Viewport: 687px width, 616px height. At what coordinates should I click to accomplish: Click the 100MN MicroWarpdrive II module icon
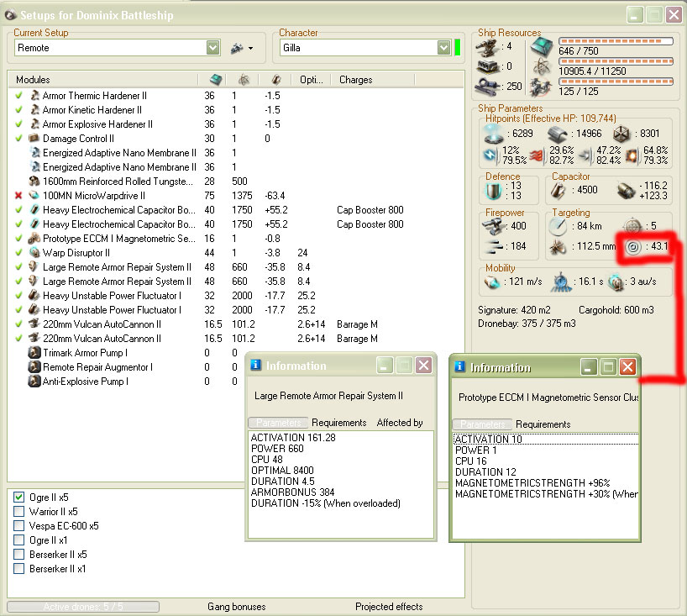(x=34, y=196)
